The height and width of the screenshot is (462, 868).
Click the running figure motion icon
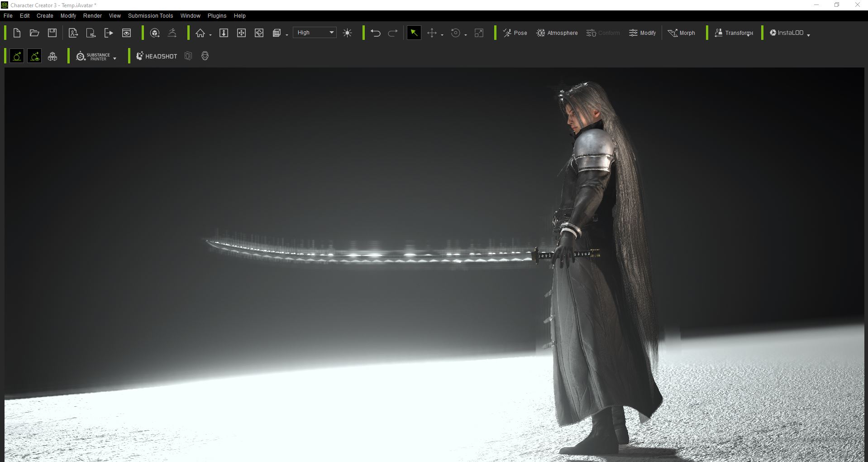click(172, 33)
